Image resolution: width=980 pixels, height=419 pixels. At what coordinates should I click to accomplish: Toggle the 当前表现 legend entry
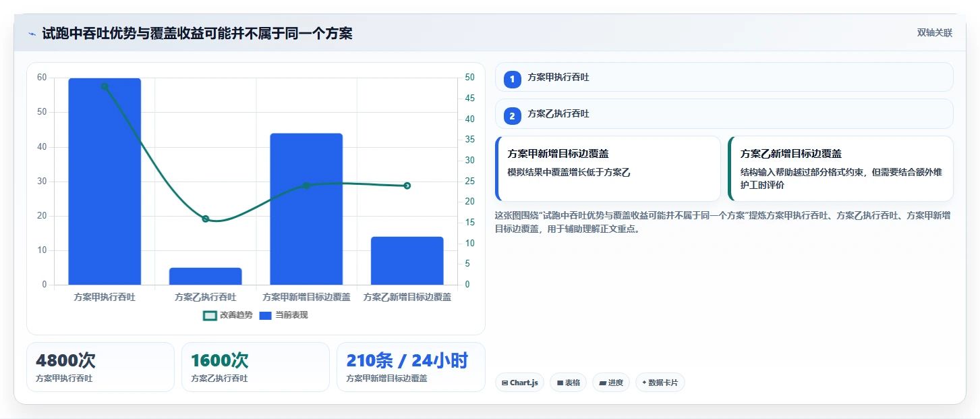tap(284, 315)
